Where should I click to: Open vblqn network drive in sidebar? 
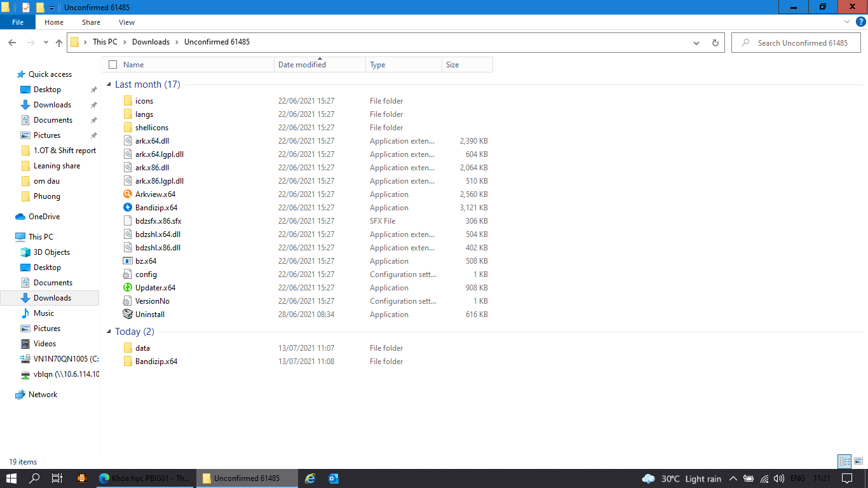66,374
